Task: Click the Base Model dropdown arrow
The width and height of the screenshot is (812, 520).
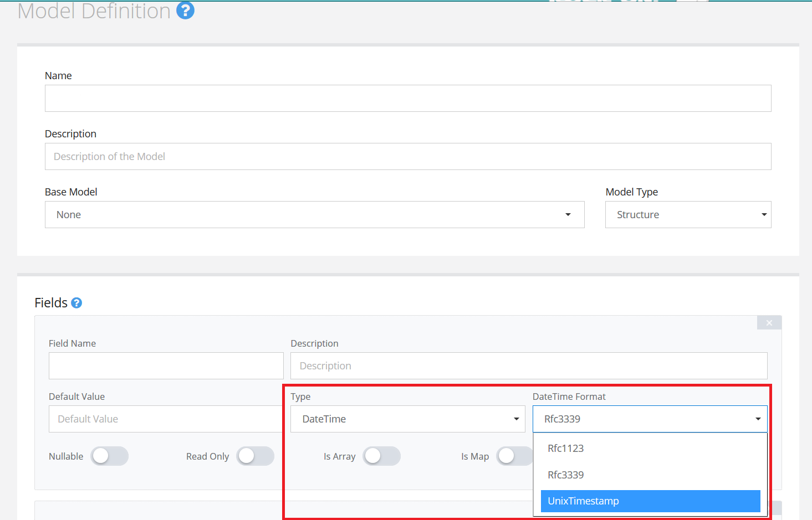Action: [x=568, y=214]
